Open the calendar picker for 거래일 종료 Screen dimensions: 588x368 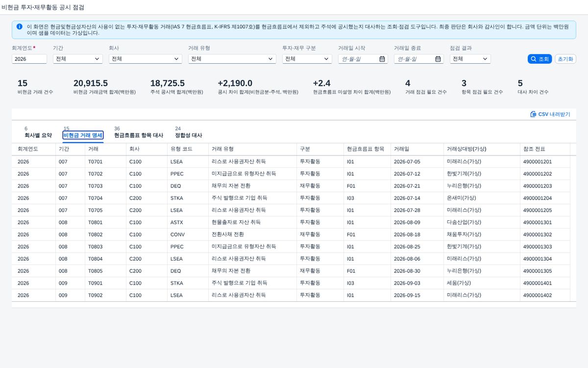click(438, 59)
